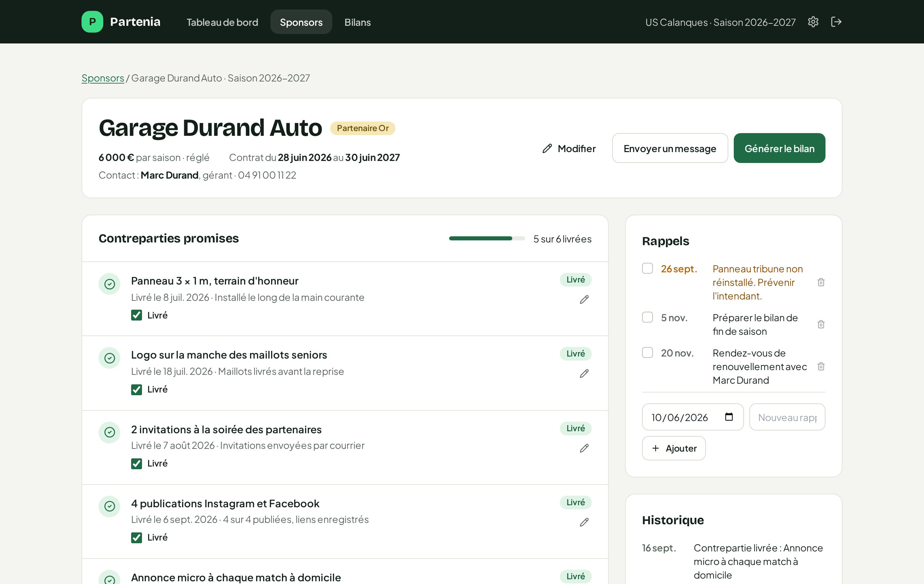
Task: Log out using the exit icon
Action: pyautogui.click(x=836, y=22)
